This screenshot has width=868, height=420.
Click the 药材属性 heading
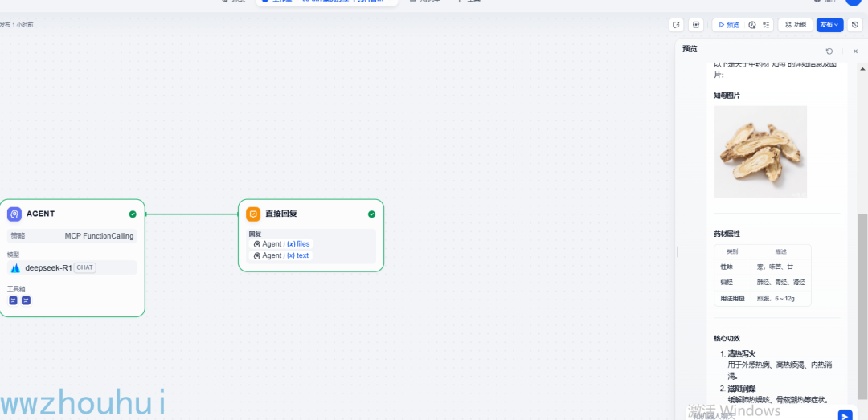point(727,234)
